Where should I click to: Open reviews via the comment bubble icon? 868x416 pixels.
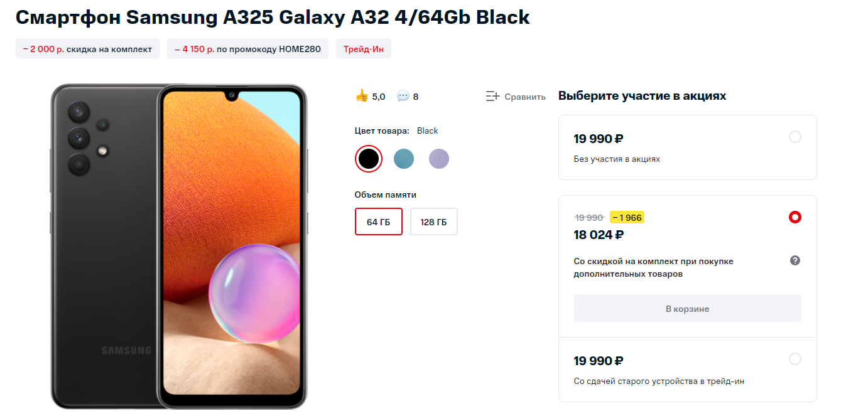(x=403, y=96)
